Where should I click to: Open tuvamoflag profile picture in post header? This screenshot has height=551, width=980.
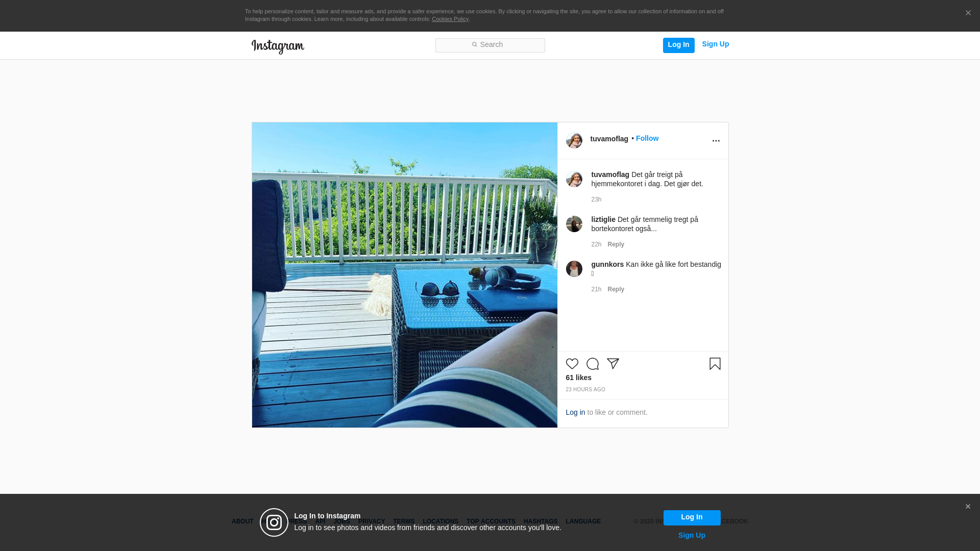574,140
